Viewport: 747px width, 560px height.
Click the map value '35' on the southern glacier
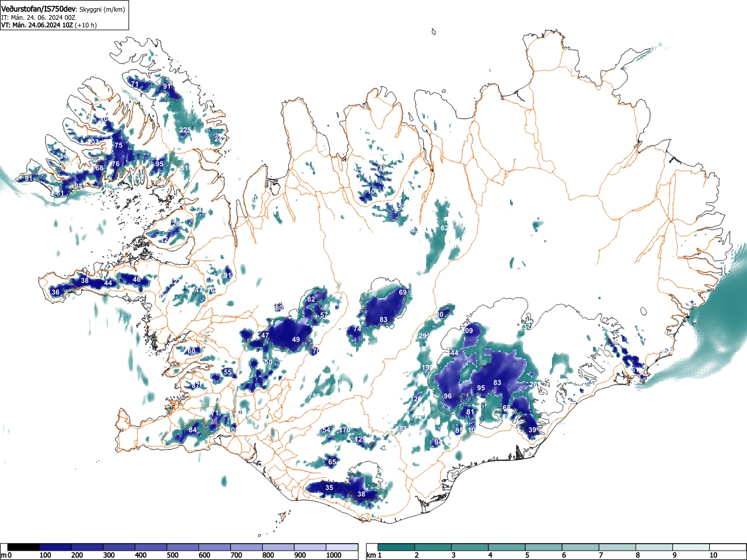click(x=329, y=488)
